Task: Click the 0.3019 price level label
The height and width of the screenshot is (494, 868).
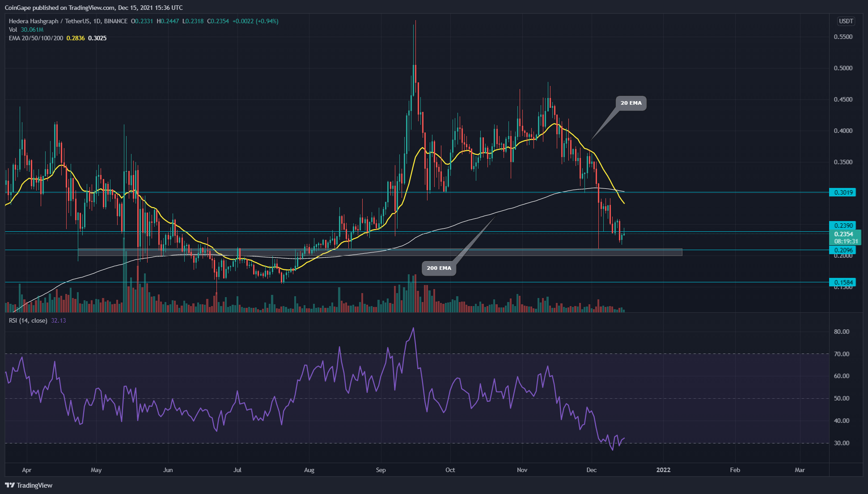Action: coord(843,192)
